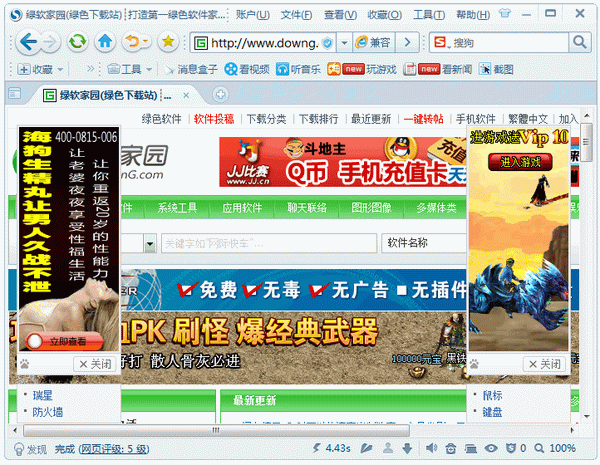600x465 pixels.
Task: Open the 绿色软件 link
Action: click(x=161, y=119)
